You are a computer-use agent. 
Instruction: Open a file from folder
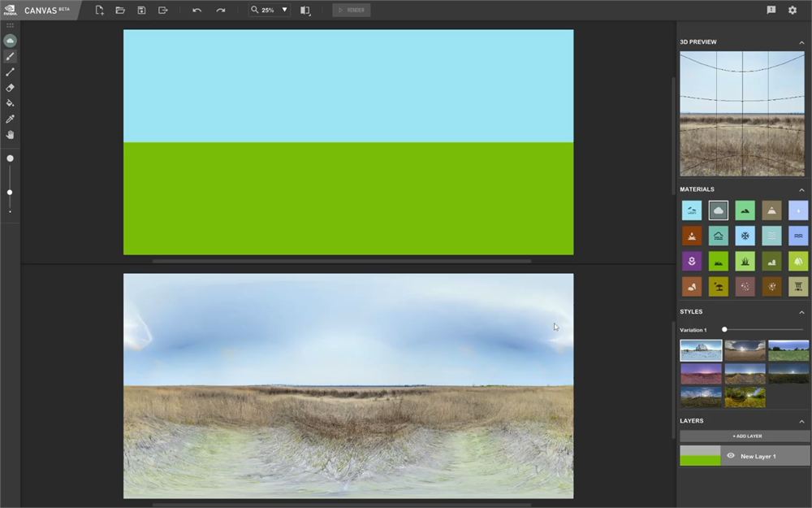click(x=120, y=10)
